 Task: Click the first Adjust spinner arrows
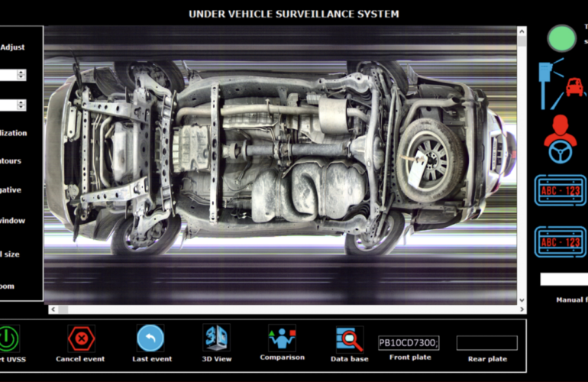point(21,75)
